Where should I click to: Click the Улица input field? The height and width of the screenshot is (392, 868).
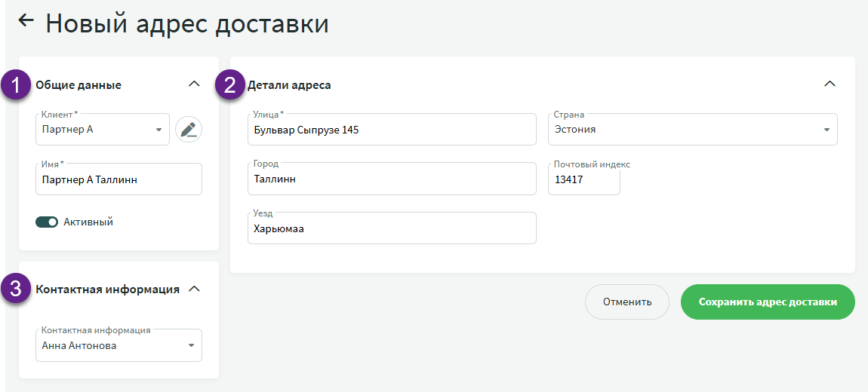[x=391, y=130]
